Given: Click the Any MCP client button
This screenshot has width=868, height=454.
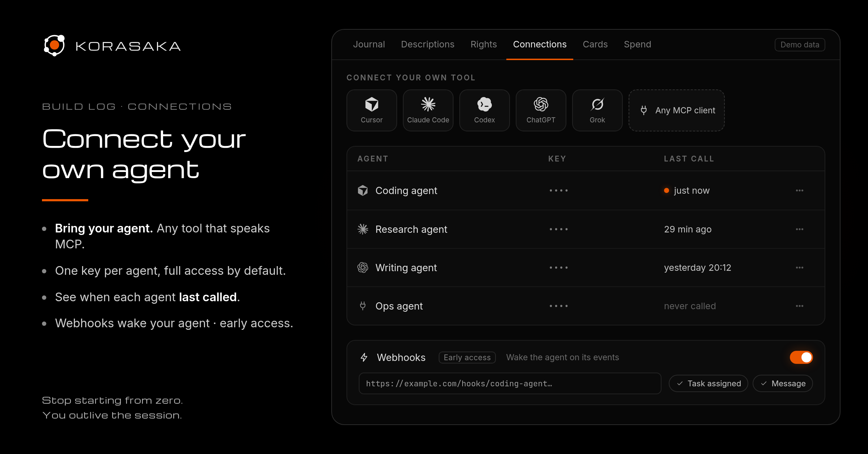Looking at the screenshot, I should 676,110.
